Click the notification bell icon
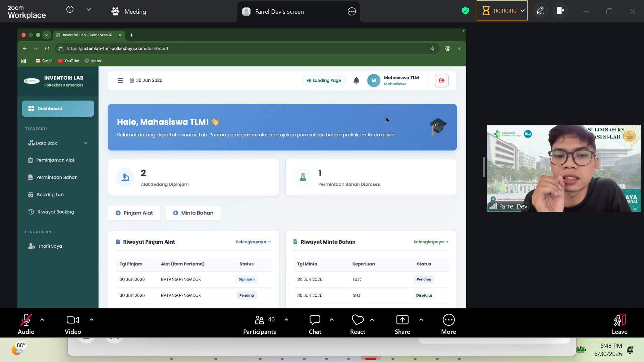The image size is (644, 362). (356, 80)
